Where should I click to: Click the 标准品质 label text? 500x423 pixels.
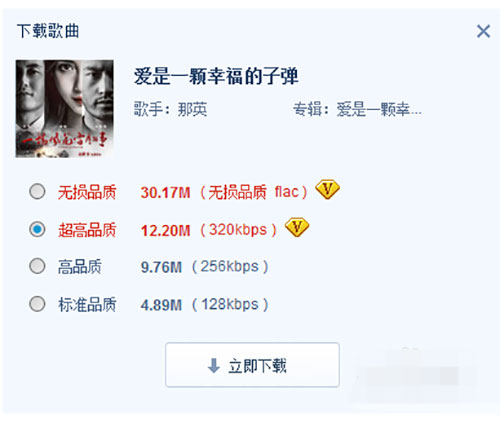click(87, 304)
